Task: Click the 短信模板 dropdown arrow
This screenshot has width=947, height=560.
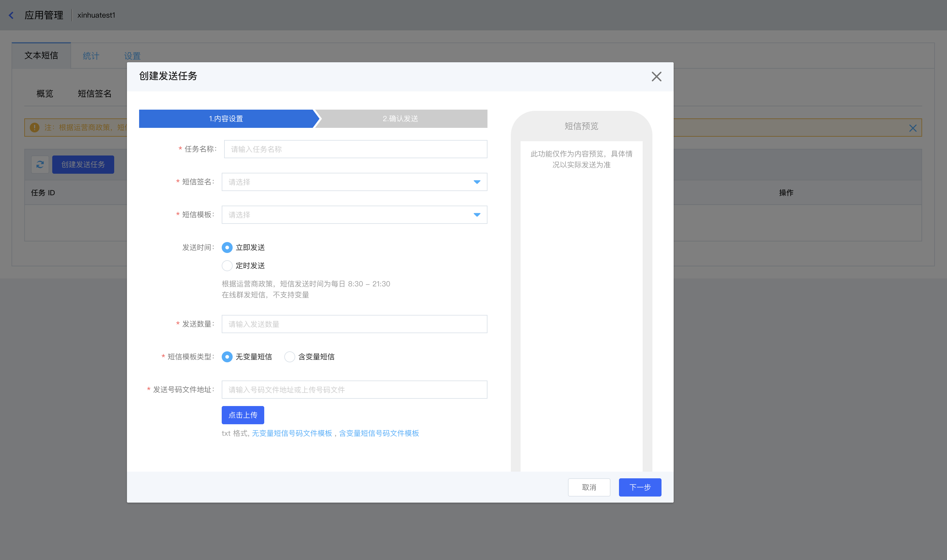Action: 477,215
